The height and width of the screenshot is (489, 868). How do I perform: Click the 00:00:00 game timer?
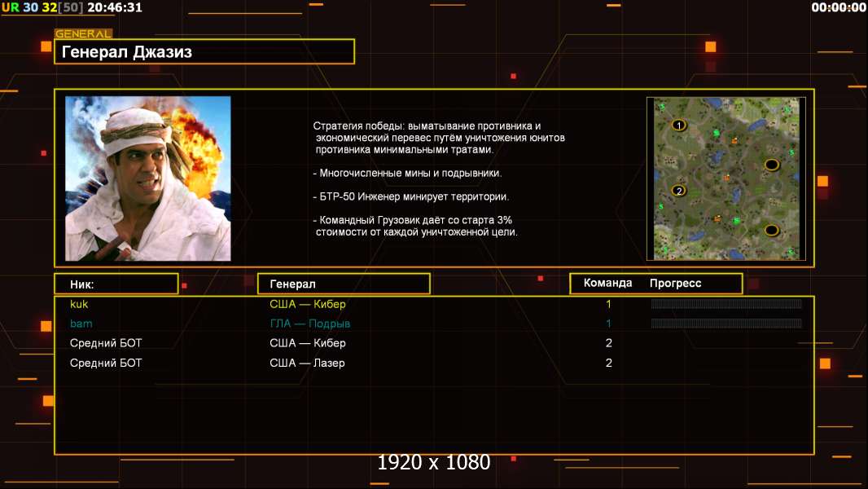[x=838, y=7]
